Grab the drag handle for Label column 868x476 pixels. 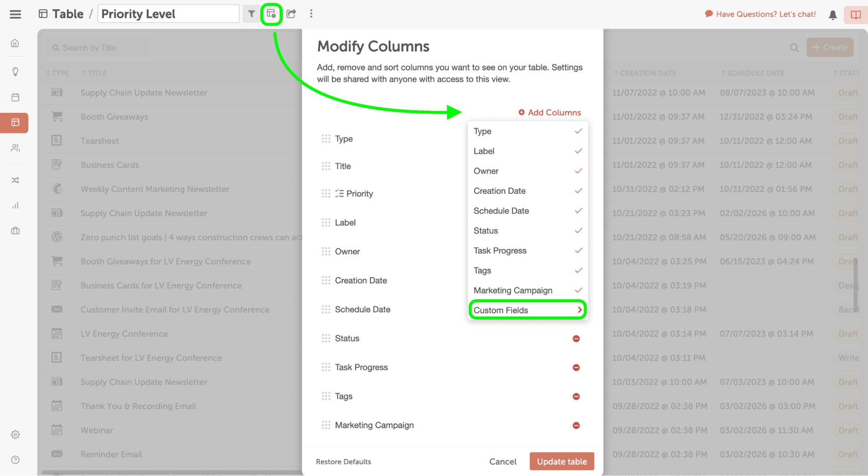tap(326, 222)
